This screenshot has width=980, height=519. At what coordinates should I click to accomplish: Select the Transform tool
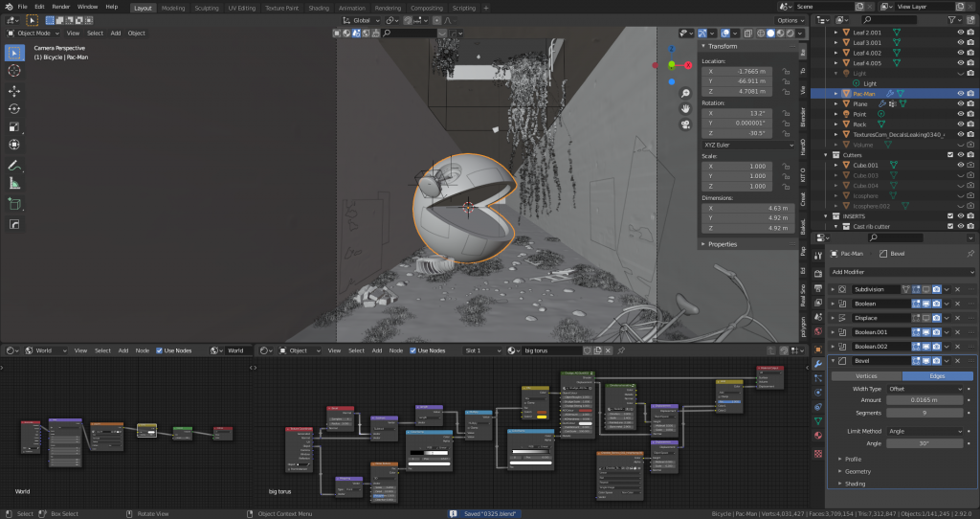coord(14,145)
